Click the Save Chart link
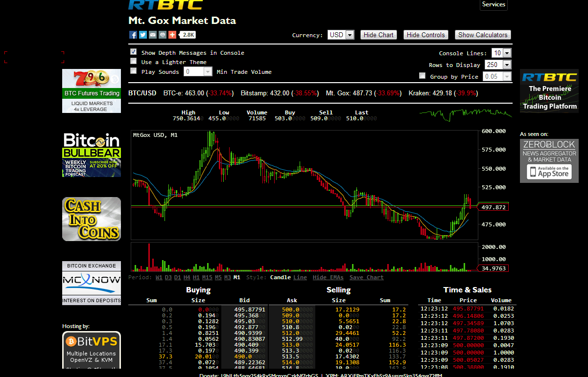This screenshot has height=377, width=588. 367,277
